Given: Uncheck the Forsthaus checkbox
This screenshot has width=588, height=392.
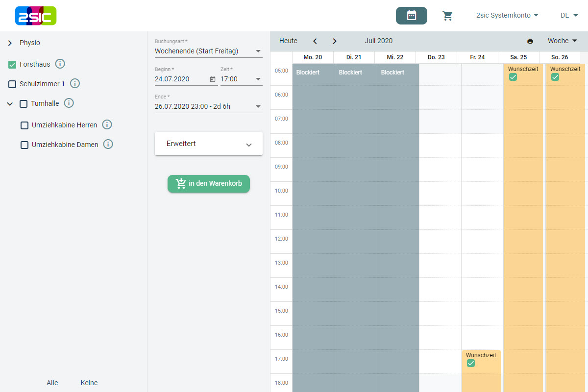Looking at the screenshot, I should tap(13, 65).
